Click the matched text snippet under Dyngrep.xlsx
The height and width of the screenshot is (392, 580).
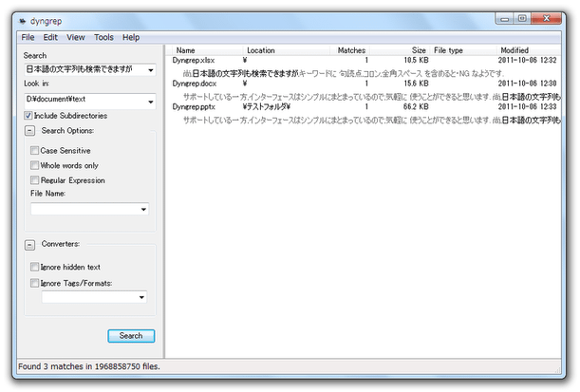click(x=344, y=74)
